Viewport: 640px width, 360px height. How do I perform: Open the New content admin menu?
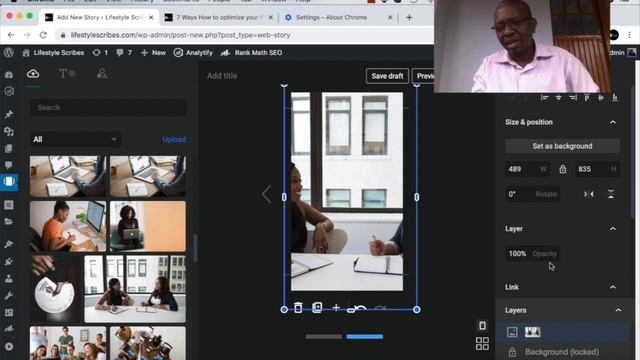153,53
